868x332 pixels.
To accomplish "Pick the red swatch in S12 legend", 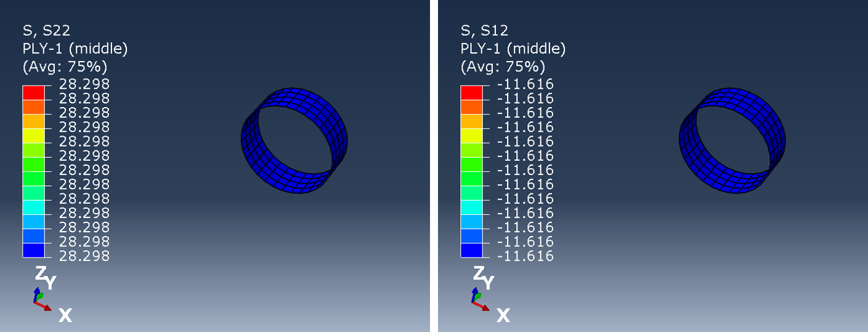I will [x=471, y=92].
